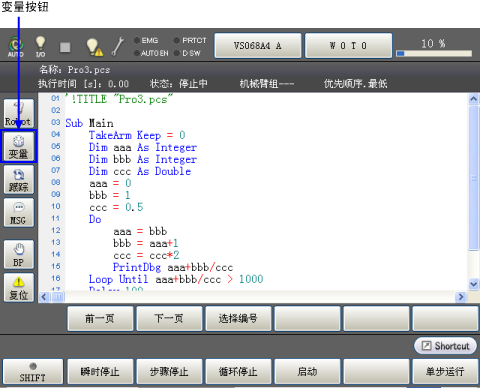480x388 pixels.
Task: Select line 15 PrintDbg statement
Action: coord(173,267)
